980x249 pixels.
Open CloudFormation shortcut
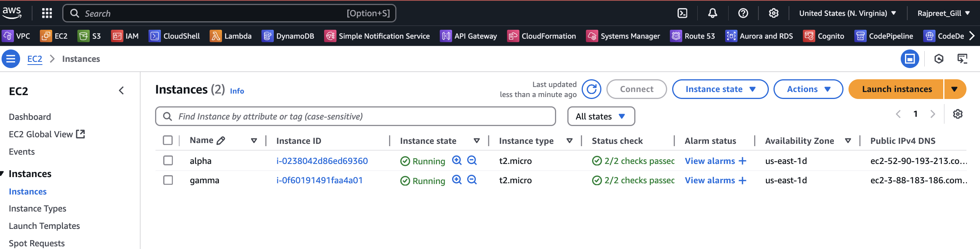[x=541, y=36]
